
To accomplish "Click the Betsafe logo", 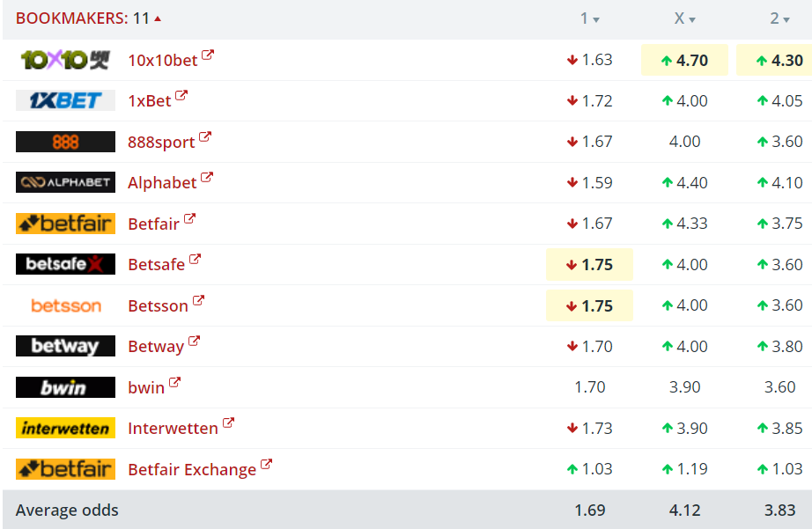I will (x=65, y=264).
